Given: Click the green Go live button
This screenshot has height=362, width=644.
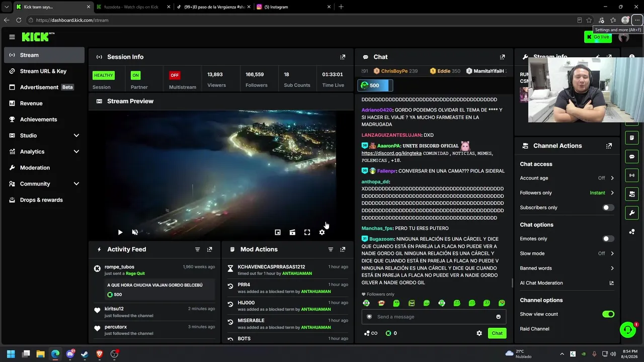Looking at the screenshot, I should click(598, 37).
